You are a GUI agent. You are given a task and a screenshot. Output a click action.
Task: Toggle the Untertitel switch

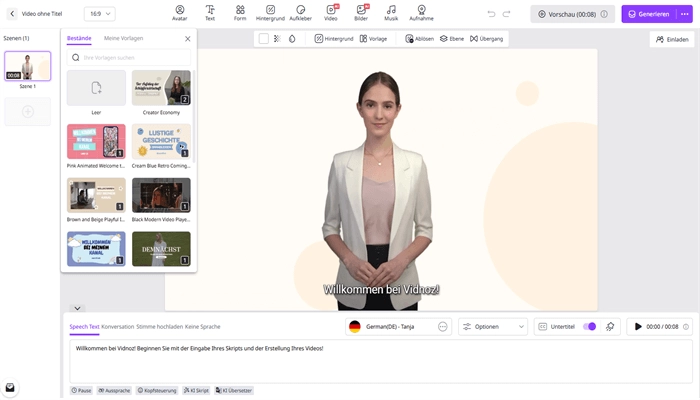[x=589, y=327]
